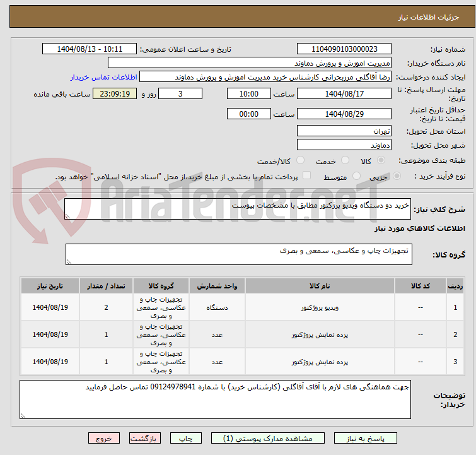
Task: Open اطلاعات تماس خریدار link
Action: [103, 77]
